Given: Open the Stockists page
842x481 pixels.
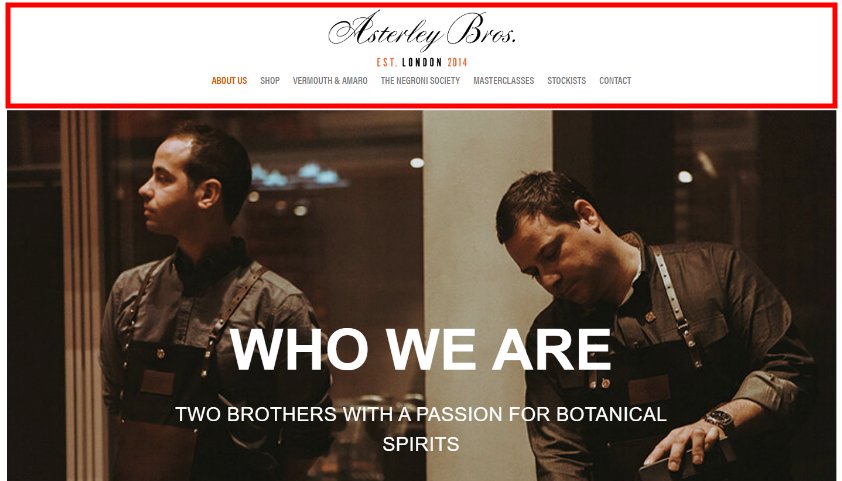Looking at the screenshot, I should (567, 81).
